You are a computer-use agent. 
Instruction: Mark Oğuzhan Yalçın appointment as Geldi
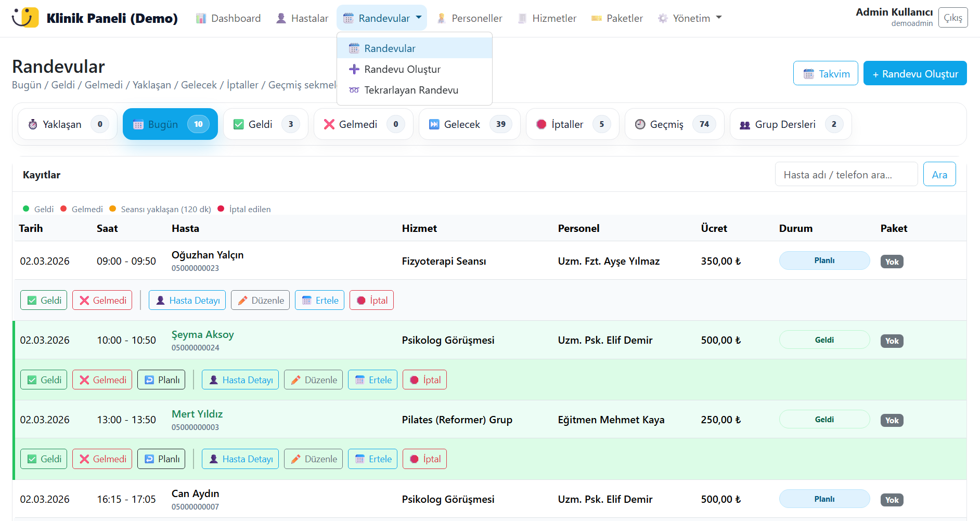point(44,300)
